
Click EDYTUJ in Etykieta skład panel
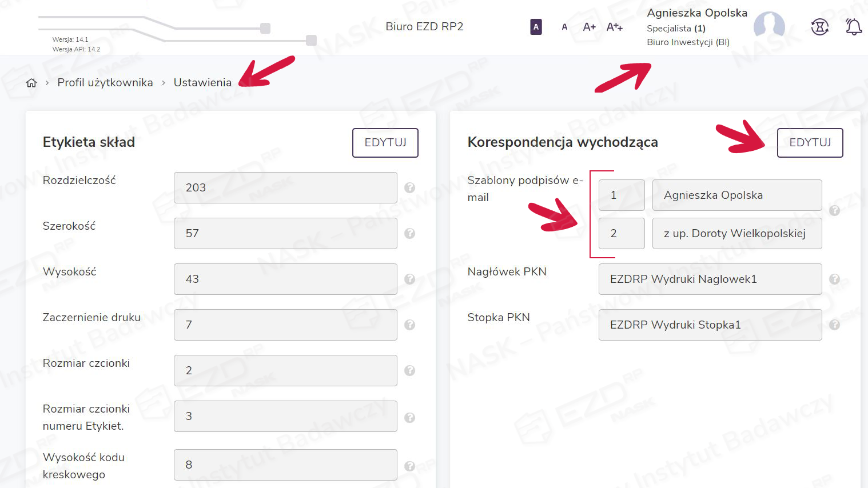(385, 142)
